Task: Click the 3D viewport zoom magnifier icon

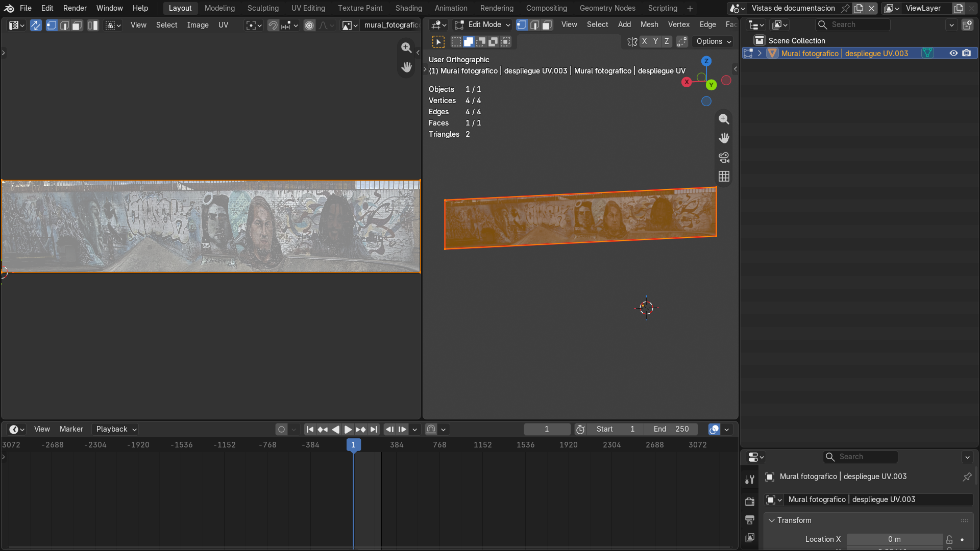Action: 724,119
